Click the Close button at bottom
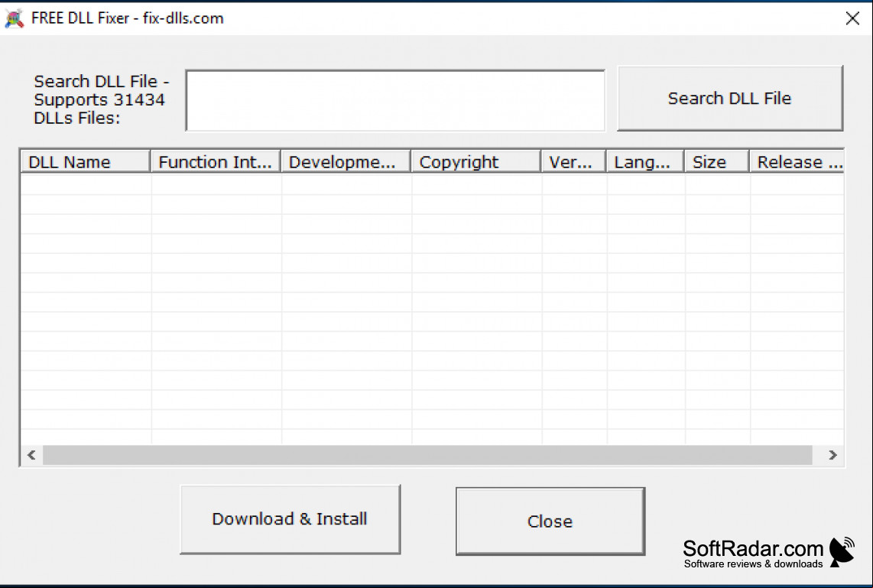 pyautogui.click(x=550, y=521)
